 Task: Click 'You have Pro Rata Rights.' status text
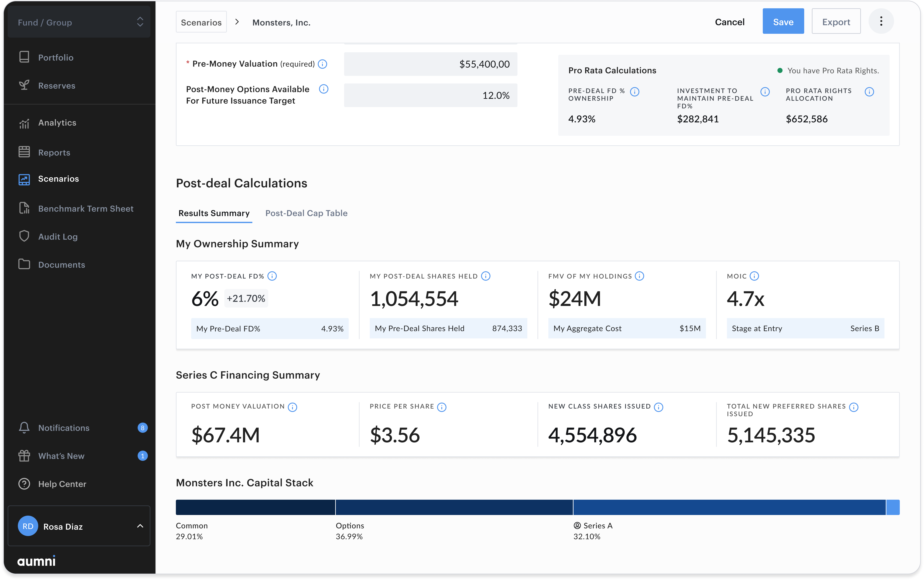pyautogui.click(x=833, y=71)
